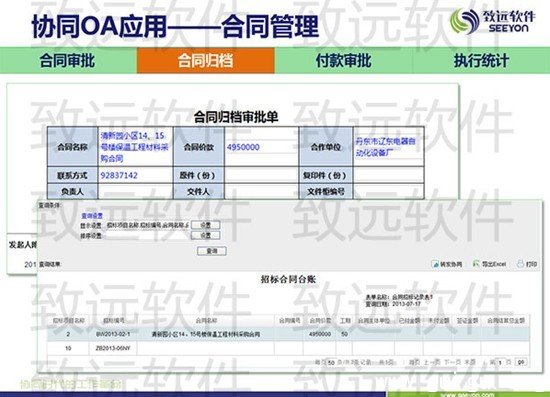Click the 下一页 next page link

tap(452, 362)
